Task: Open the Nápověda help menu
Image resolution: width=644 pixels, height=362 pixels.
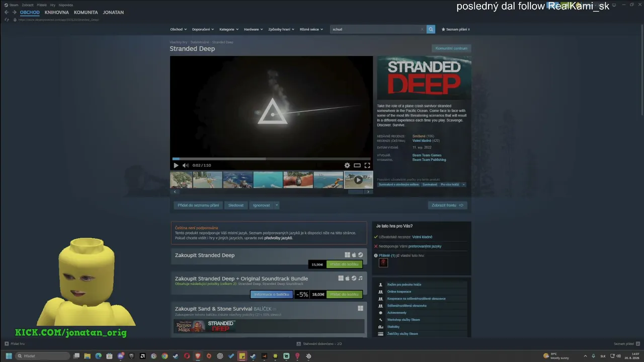Action: [66, 5]
